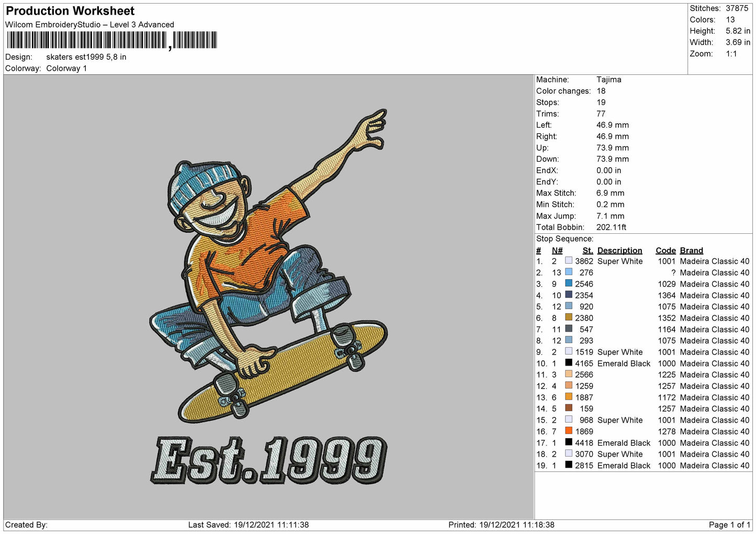This screenshot has height=534, width=756.
Task: Select the Emerald Black swatch in stop 10
Action: pos(569,362)
